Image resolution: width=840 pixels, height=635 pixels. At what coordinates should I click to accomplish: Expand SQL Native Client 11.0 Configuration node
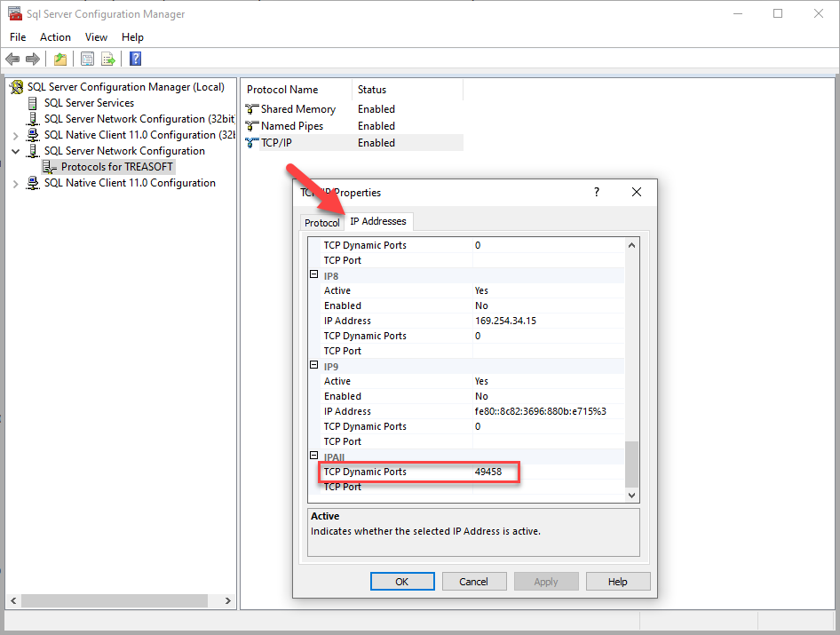pos(15,184)
